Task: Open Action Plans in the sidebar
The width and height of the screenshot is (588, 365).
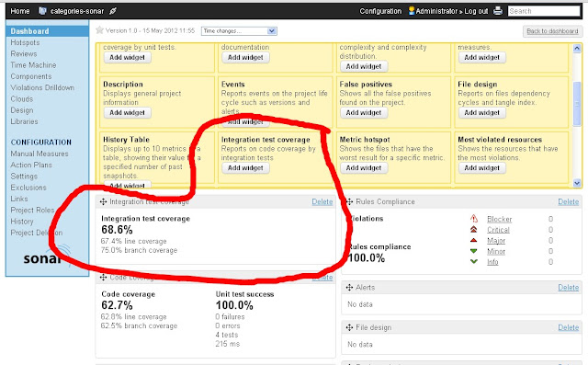Action: (31, 165)
